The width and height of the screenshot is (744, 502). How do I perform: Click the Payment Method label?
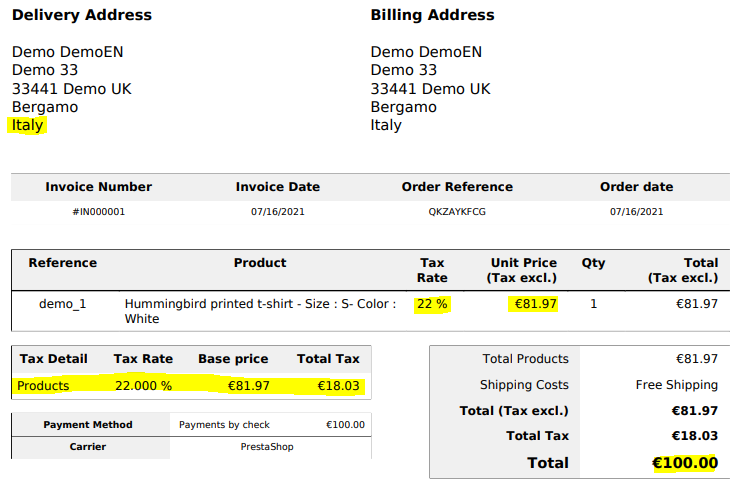88,425
